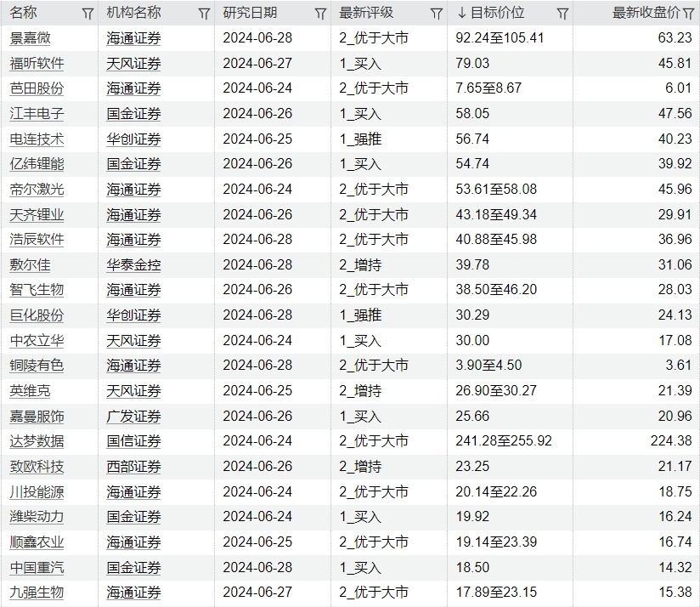Open stock link 亿纬锂能
Image resolution: width=700 pixels, height=607 pixels.
(37, 163)
